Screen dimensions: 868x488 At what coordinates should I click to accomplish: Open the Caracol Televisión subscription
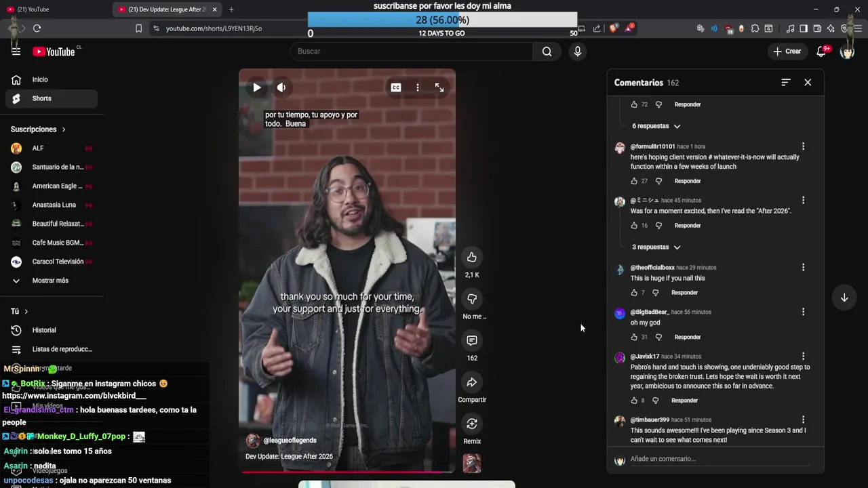coord(52,262)
